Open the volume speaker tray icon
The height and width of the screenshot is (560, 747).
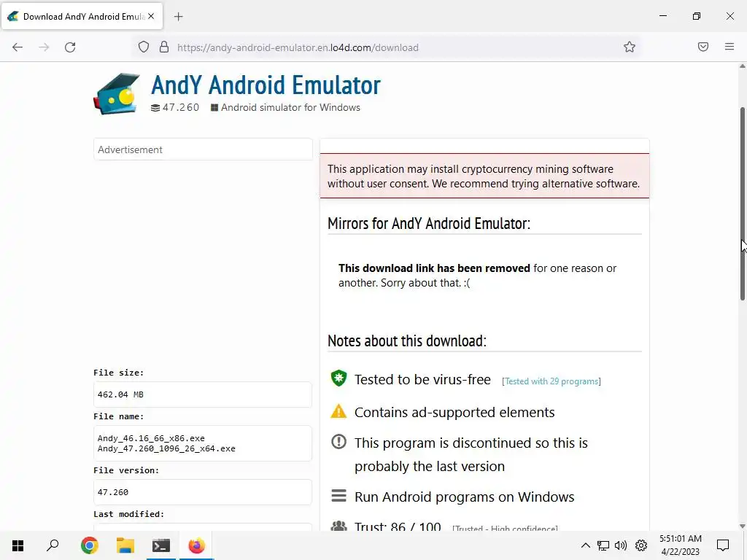[621, 545]
